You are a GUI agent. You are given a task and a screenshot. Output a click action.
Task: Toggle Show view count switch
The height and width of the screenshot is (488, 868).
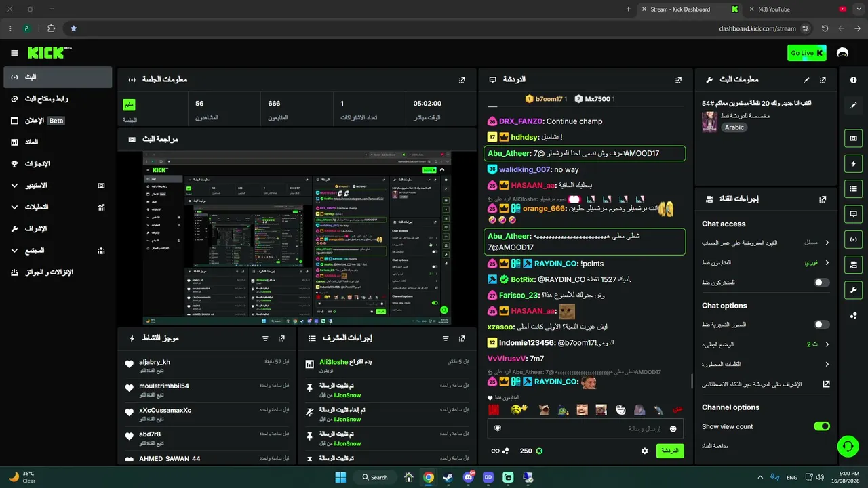[821, 426]
